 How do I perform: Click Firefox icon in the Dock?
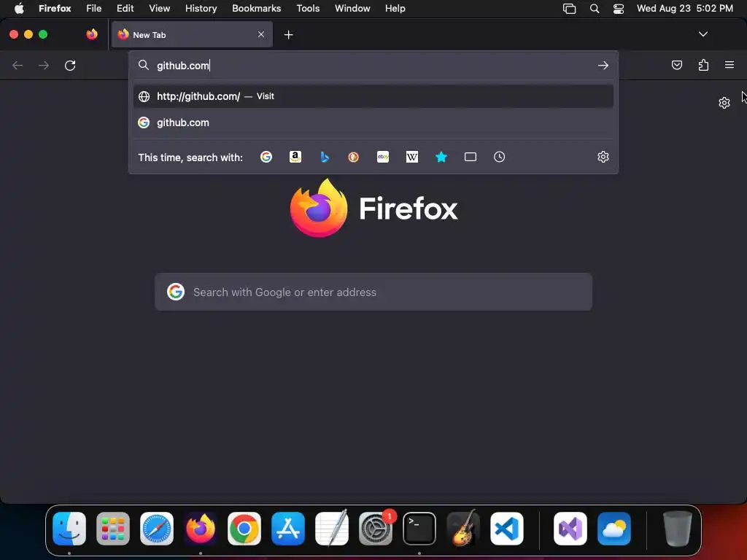point(201,529)
